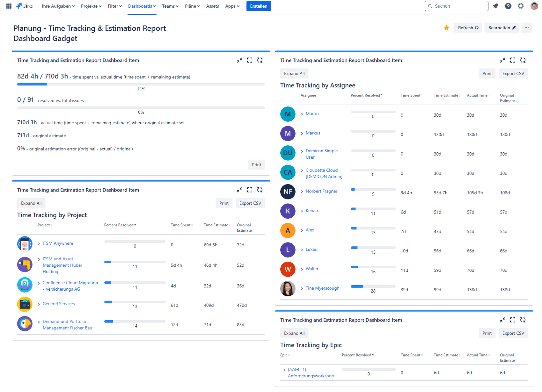Open the Ihre Aufgaben menu
The width and height of the screenshot is (542, 392).
click(58, 6)
